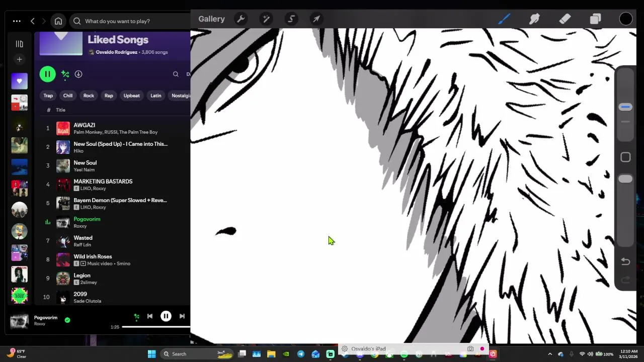Select the Smudge tool in Procreate
644x362 pixels.
pos(534,19)
